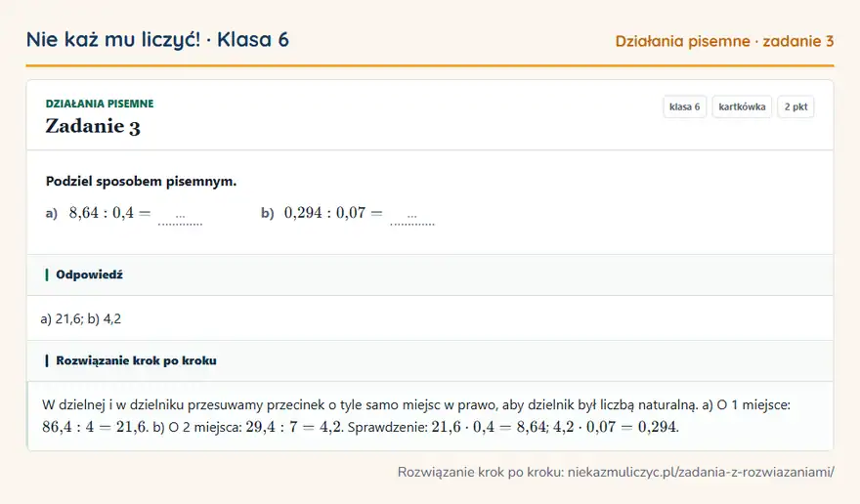Click the '2 pkt' tag

click(795, 106)
